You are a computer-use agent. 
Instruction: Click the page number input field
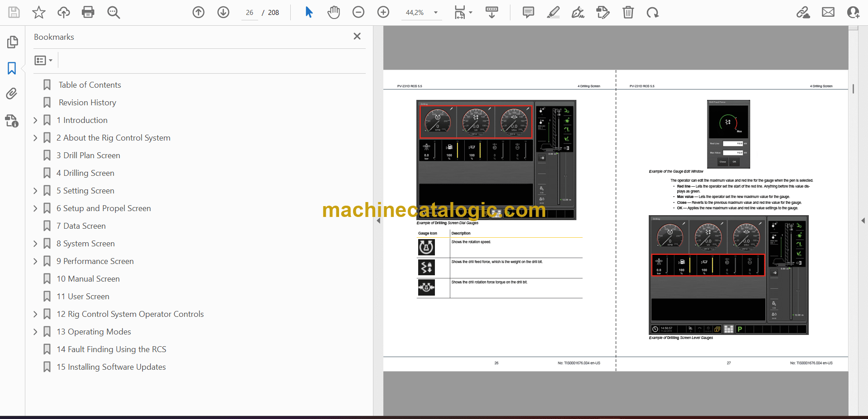[x=250, y=13]
